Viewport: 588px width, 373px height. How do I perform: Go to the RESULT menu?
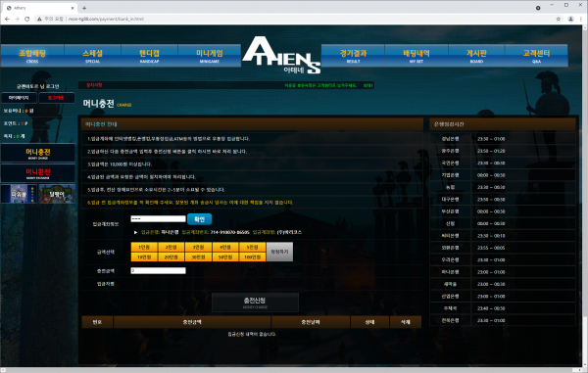coord(353,56)
